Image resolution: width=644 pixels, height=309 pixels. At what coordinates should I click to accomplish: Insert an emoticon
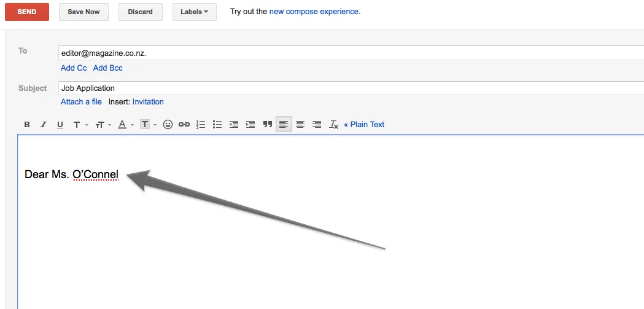point(168,125)
